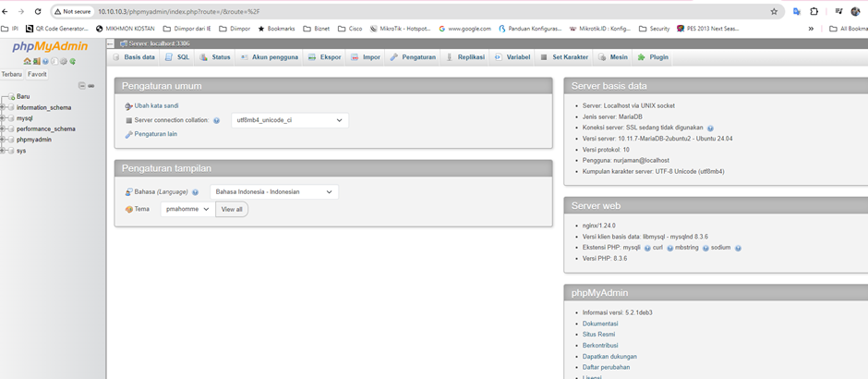Click the help icon next to Bahasa (Language)
Screen dimensions: 868x379
(196, 192)
